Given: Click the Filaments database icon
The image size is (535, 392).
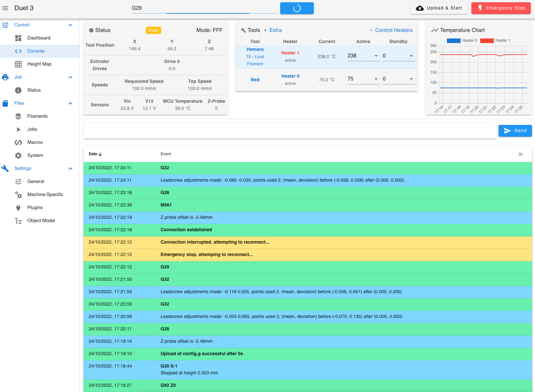Looking at the screenshot, I should (18, 116).
